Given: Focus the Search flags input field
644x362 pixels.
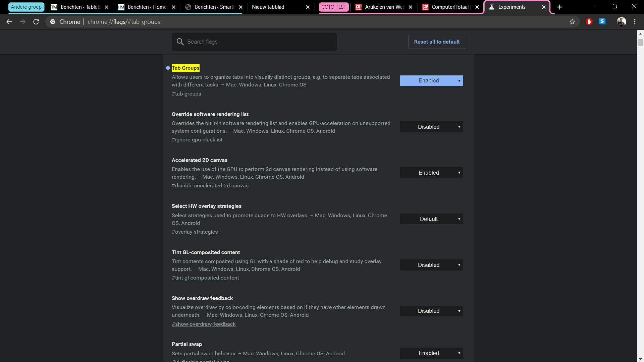Looking at the screenshot, I should tap(258, 42).
